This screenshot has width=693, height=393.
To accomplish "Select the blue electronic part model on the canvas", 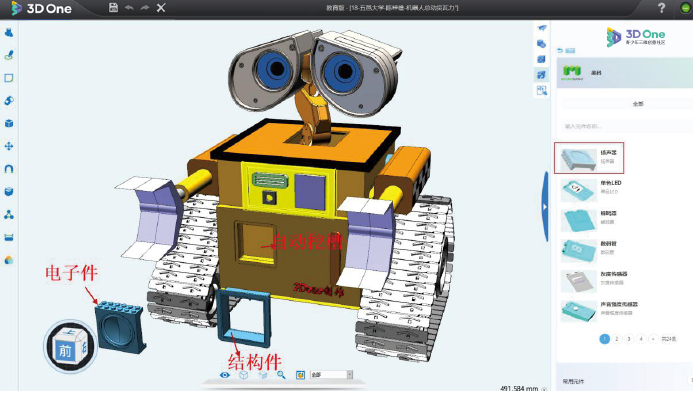I will (120, 327).
